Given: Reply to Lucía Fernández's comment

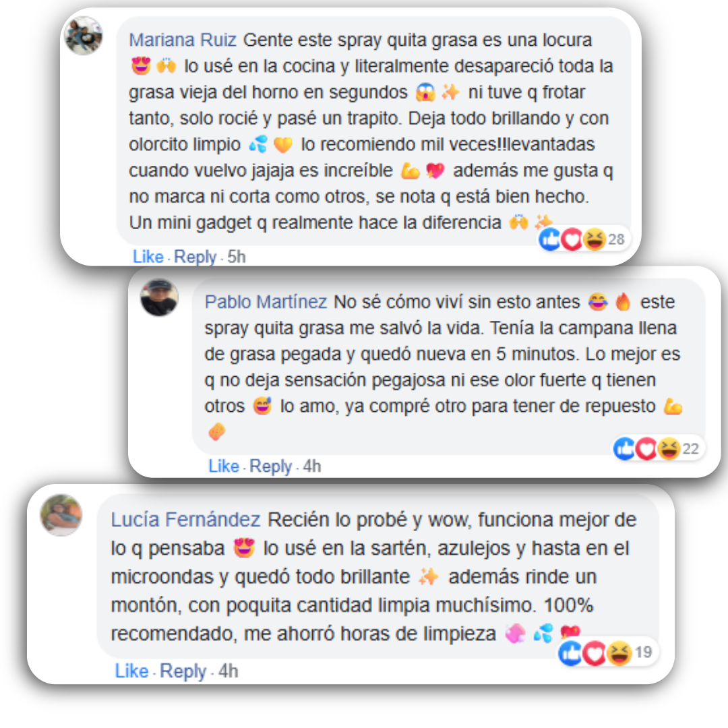Looking at the screenshot, I should [x=183, y=671].
